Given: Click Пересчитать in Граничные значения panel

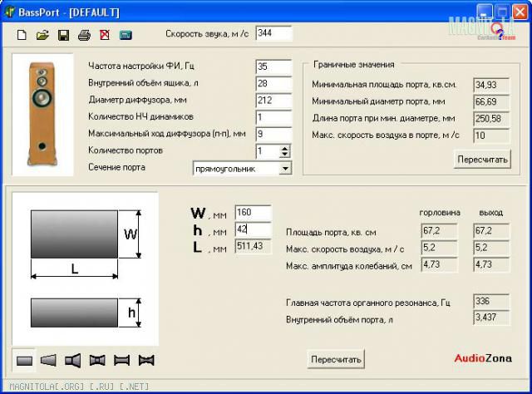Looking at the screenshot, I should 480,159.
